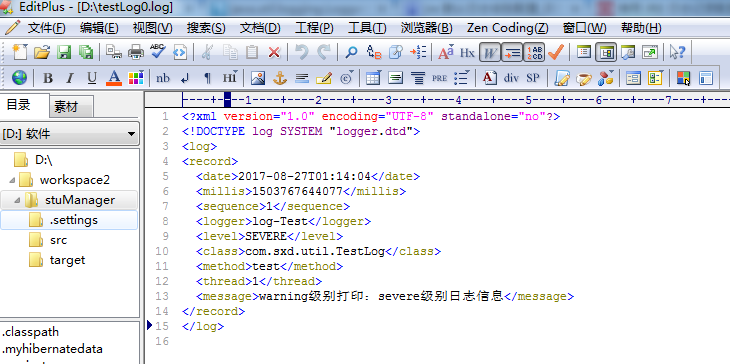Insert center alignment tag icon
This screenshot has width=730, height=364.
tap(418, 78)
